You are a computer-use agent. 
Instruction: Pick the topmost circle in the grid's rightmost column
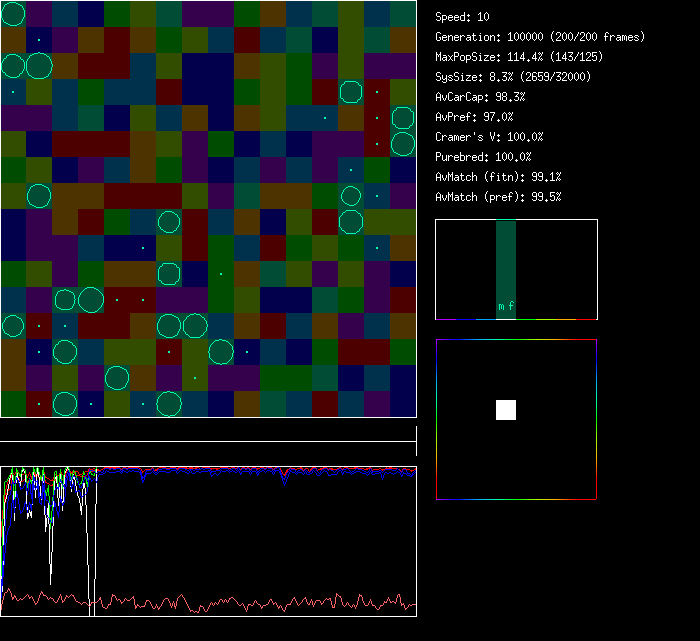pos(403,118)
